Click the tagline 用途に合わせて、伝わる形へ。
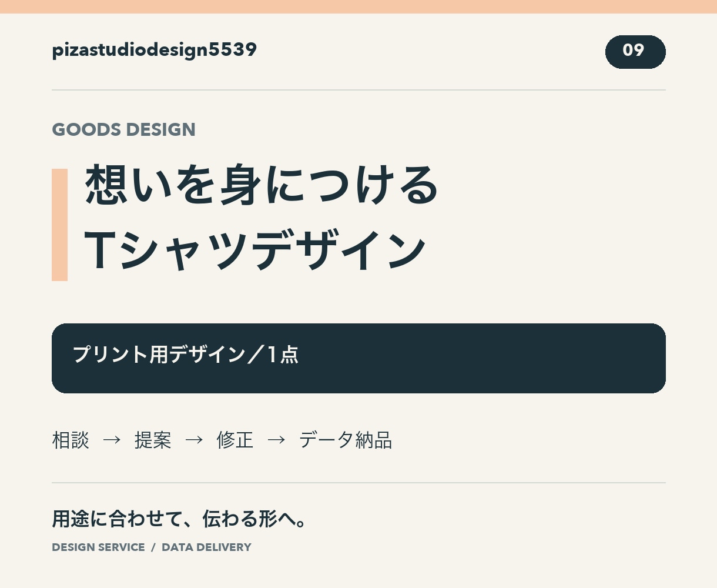 (x=180, y=519)
